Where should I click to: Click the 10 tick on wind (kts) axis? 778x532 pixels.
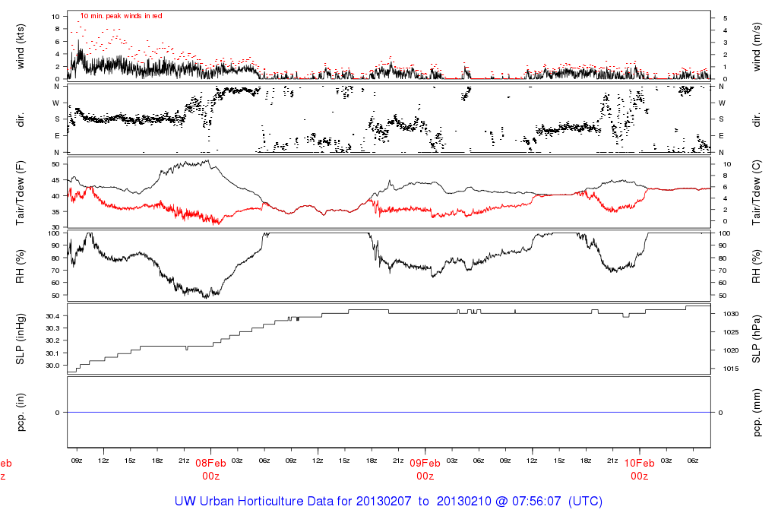55,17
